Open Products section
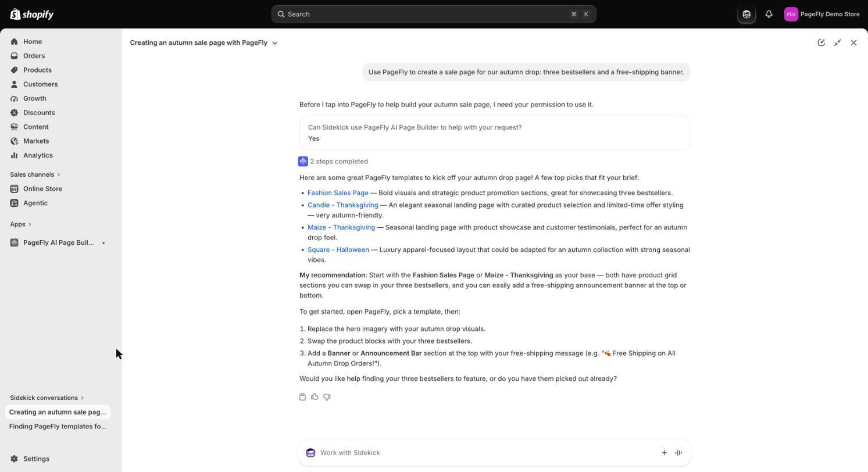868x472 pixels. (37, 70)
